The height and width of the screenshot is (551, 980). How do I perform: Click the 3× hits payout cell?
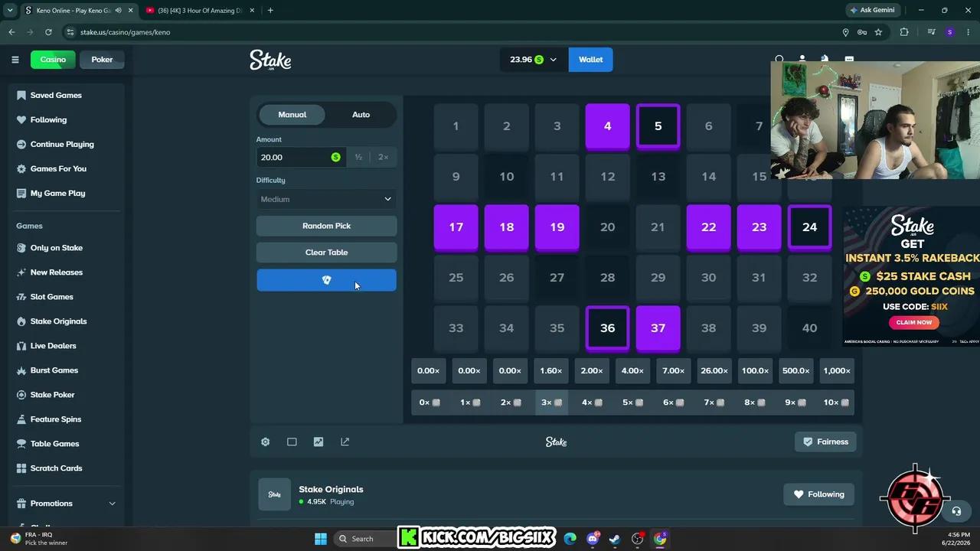[x=551, y=403]
